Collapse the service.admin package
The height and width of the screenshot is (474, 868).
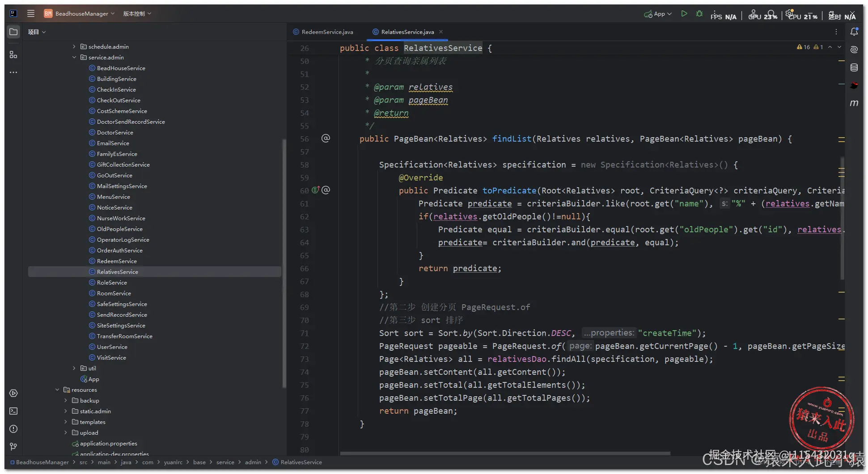pos(74,57)
